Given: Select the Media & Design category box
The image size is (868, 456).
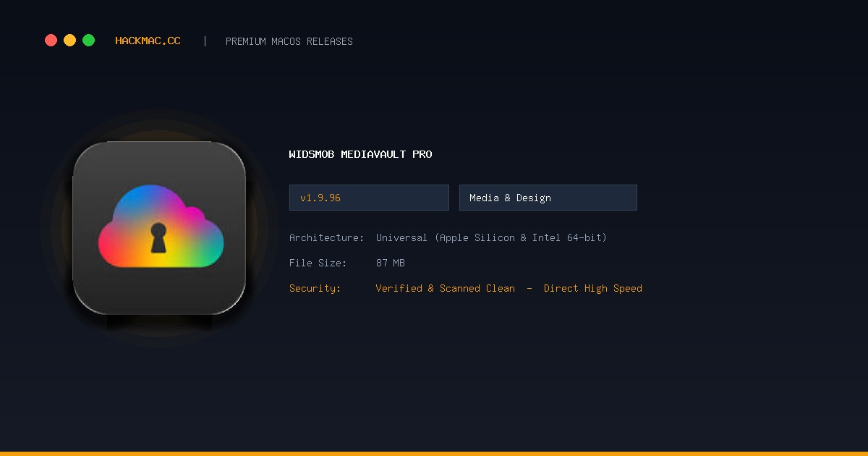Looking at the screenshot, I should click(548, 198).
